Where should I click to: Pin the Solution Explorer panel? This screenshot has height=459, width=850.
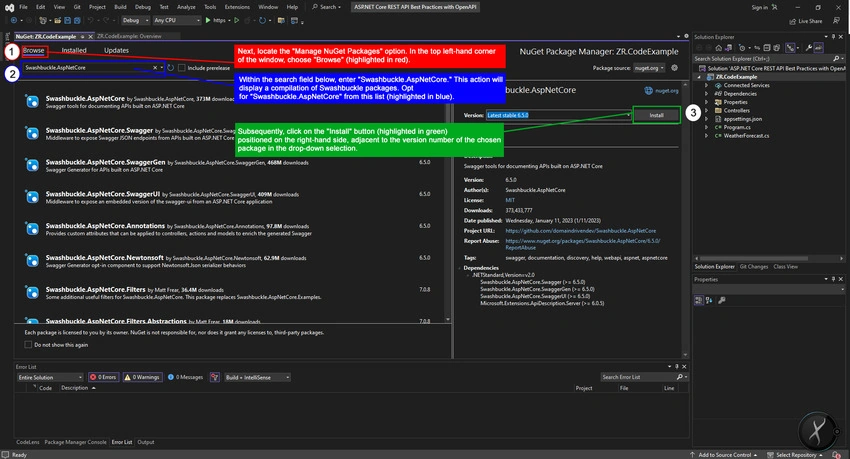[x=834, y=37]
